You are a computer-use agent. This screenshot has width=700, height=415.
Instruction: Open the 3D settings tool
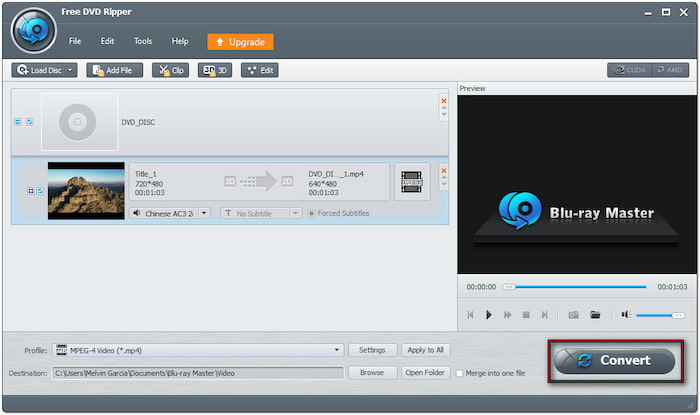pos(215,70)
